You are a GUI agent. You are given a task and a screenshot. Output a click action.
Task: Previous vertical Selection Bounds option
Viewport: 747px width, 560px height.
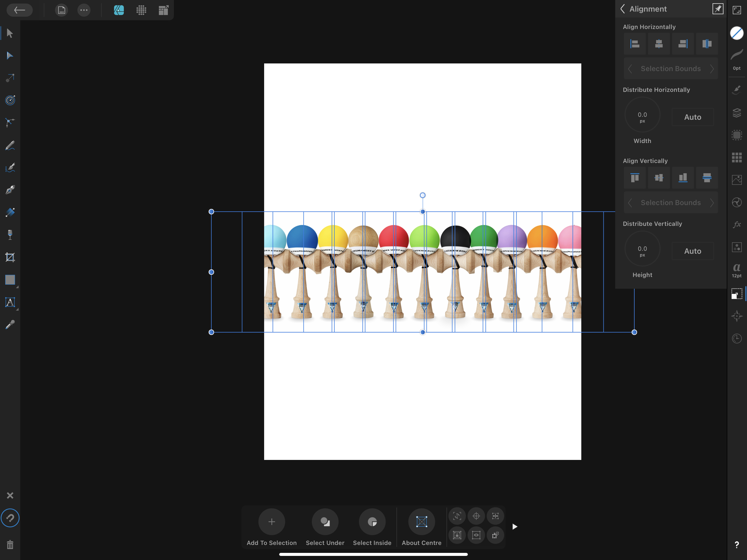pos(630,203)
